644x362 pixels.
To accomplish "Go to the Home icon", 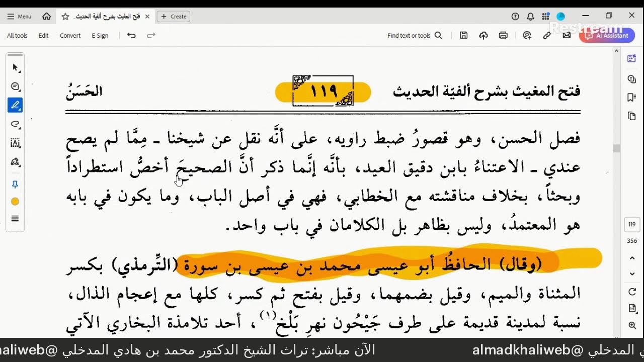I will (x=47, y=17).
